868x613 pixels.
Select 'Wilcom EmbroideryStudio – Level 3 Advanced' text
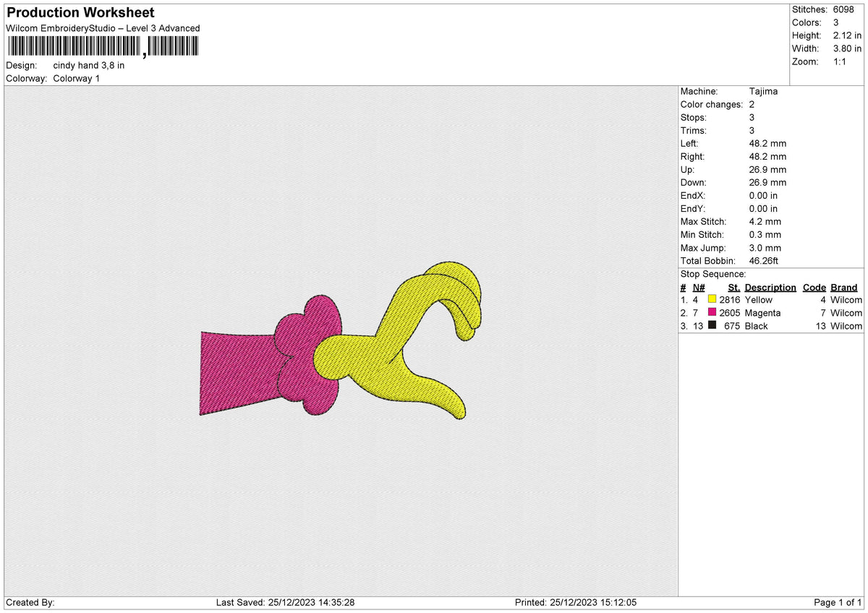(x=103, y=28)
